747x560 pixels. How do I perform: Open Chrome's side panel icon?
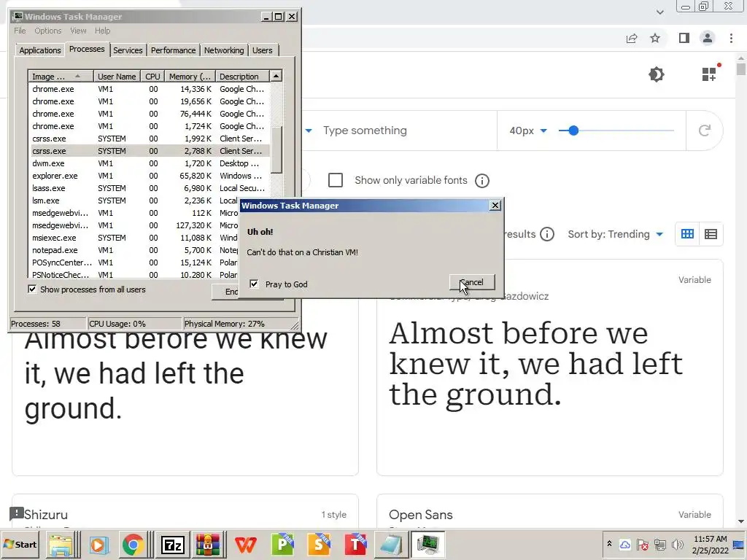(x=684, y=38)
